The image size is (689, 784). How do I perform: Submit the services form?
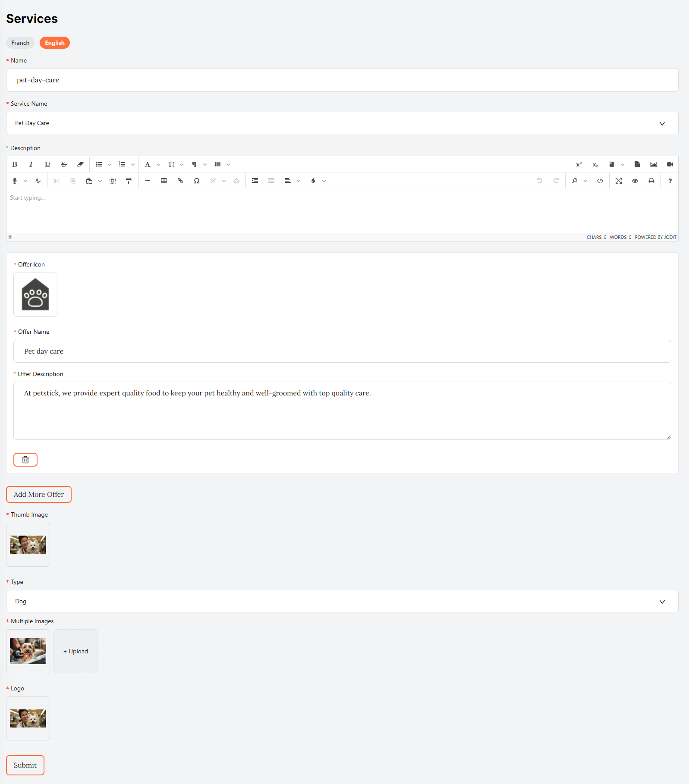25,765
